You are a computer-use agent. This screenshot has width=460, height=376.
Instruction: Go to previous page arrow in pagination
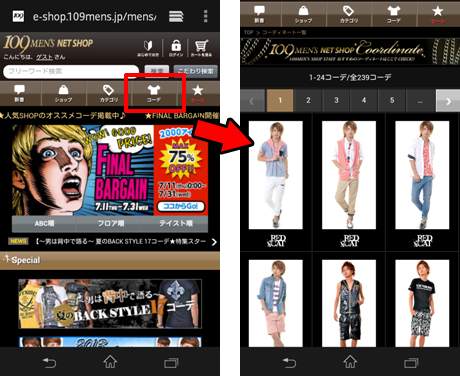click(x=252, y=101)
